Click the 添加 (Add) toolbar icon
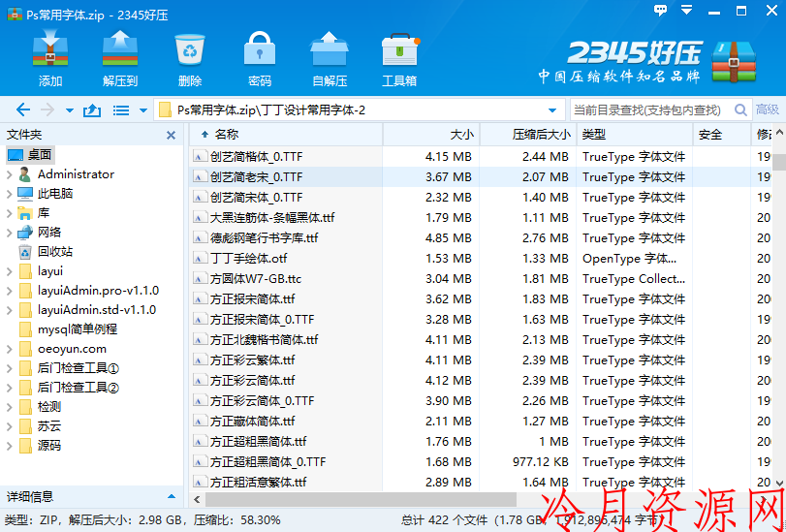The image size is (786, 532). [x=50, y=49]
